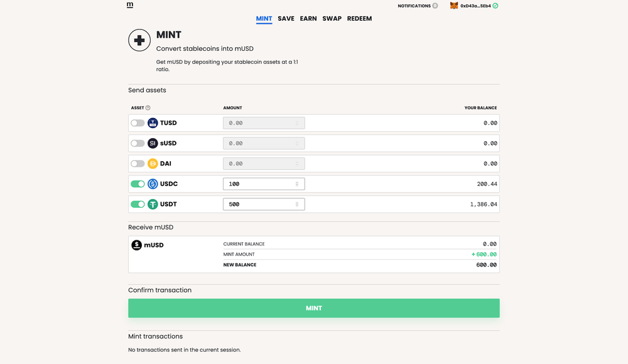Click the large plus MINT icon
The image size is (628, 364).
(139, 40)
